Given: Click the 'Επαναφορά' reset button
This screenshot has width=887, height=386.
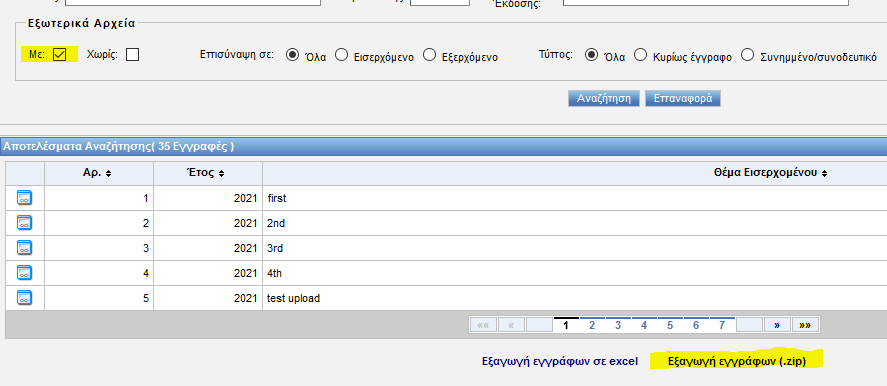Looking at the screenshot, I should click(x=683, y=98).
